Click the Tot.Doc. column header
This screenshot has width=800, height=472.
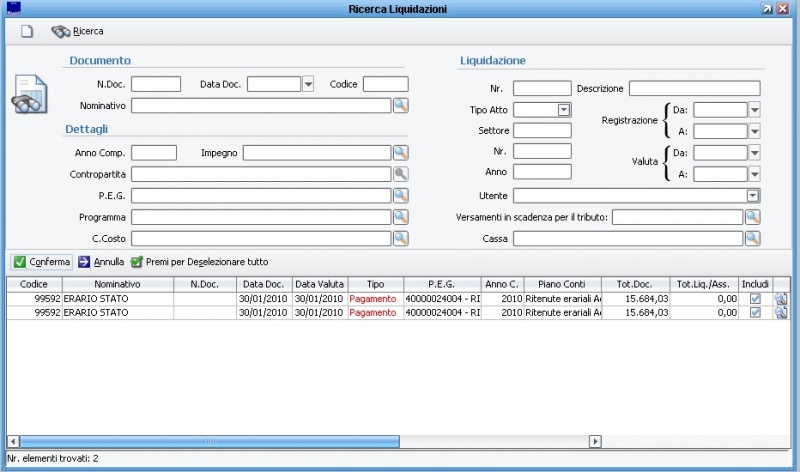[x=635, y=284]
